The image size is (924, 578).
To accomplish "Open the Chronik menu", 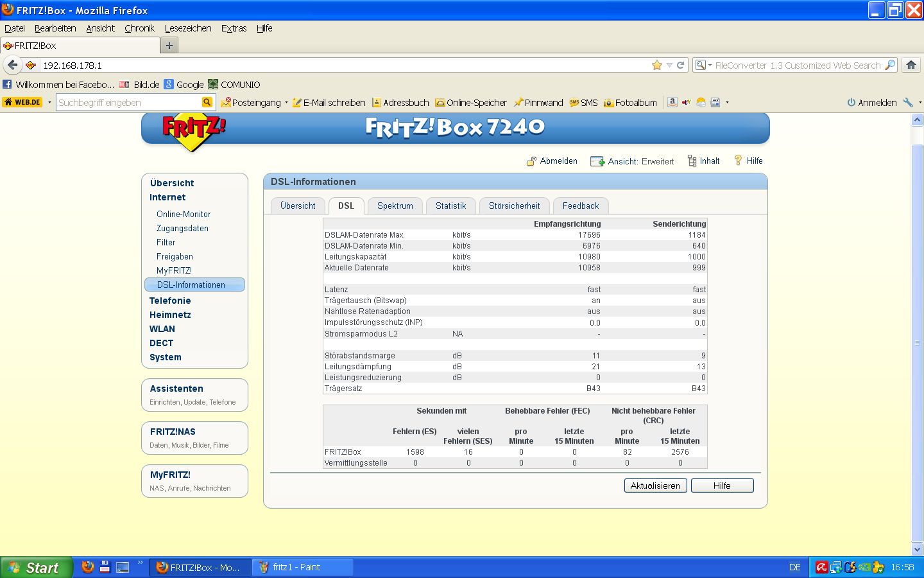I will [x=139, y=28].
